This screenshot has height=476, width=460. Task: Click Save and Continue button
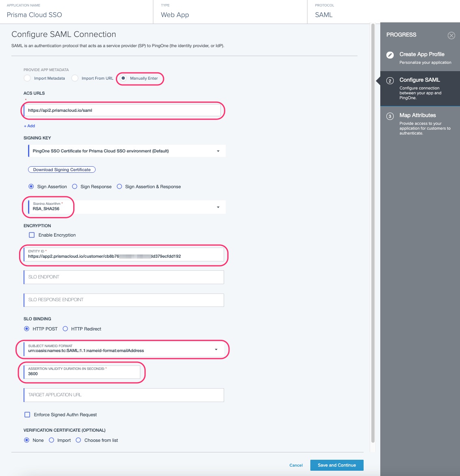337,465
